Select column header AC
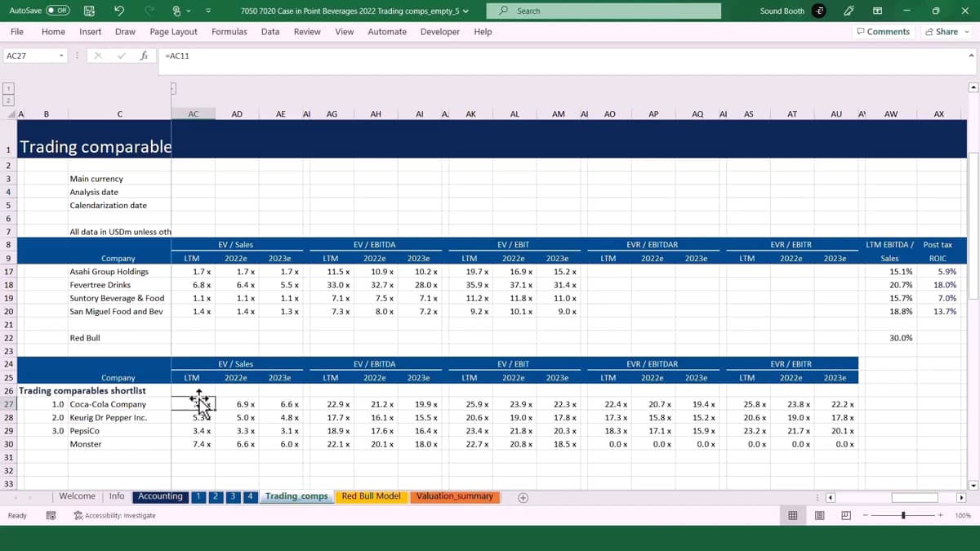The image size is (980, 551). pyautogui.click(x=193, y=114)
